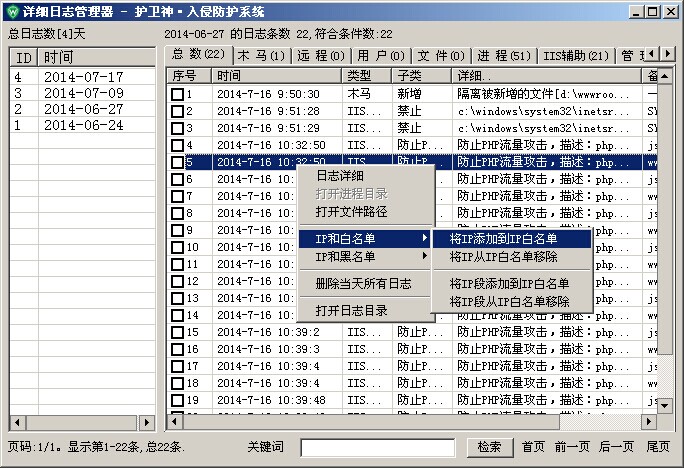Select 将IP从IP白名单移除
This screenshot has width=684, height=468.
point(512,256)
